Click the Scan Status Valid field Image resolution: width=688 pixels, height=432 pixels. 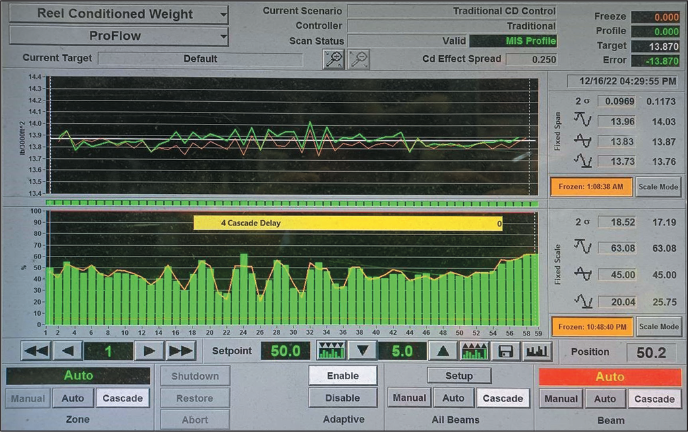(x=408, y=41)
